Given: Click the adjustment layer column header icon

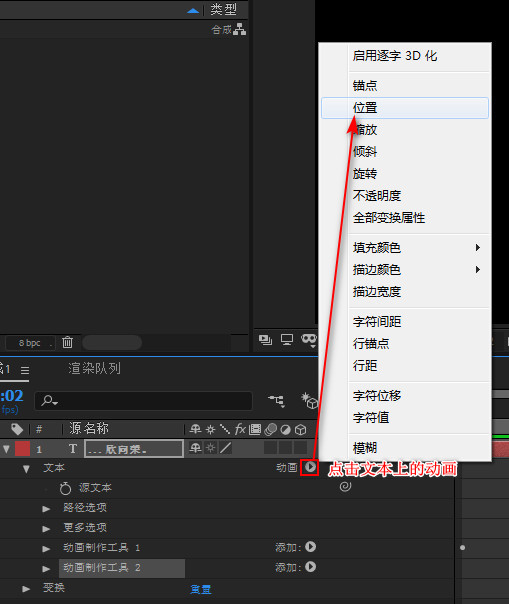Looking at the screenshot, I should [286, 430].
